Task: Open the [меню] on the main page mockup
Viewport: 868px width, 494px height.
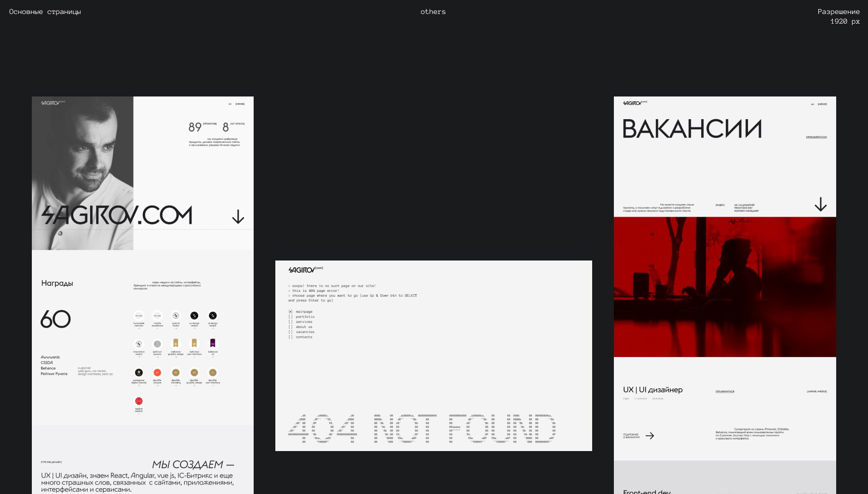Action: (x=240, y=104)
